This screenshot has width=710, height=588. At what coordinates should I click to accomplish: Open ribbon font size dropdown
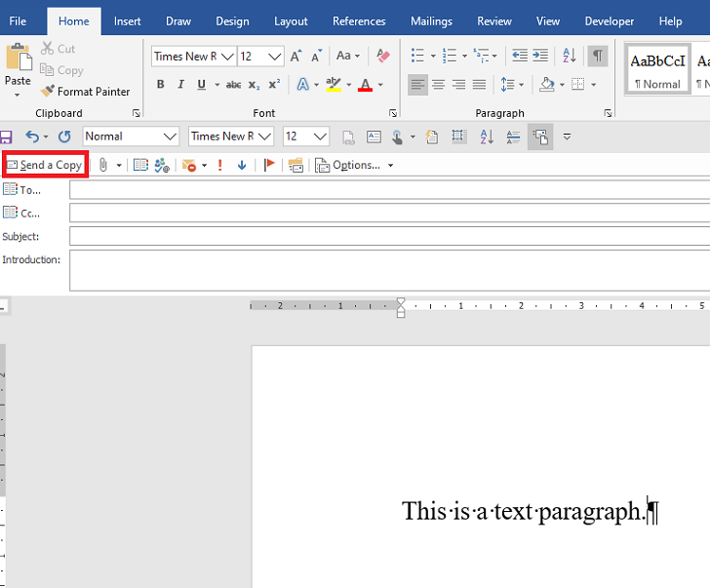pos(274,57)
